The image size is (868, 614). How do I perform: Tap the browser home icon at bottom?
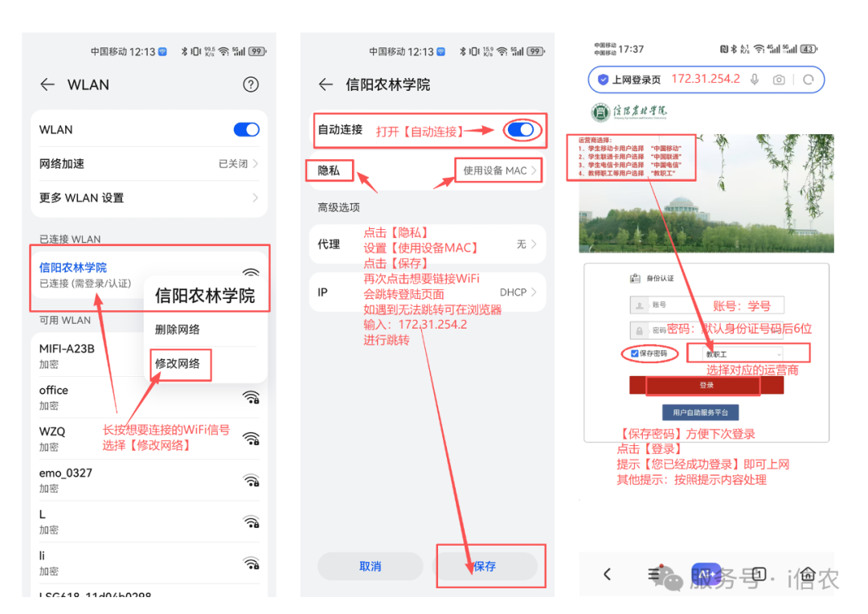click(807, 574)
